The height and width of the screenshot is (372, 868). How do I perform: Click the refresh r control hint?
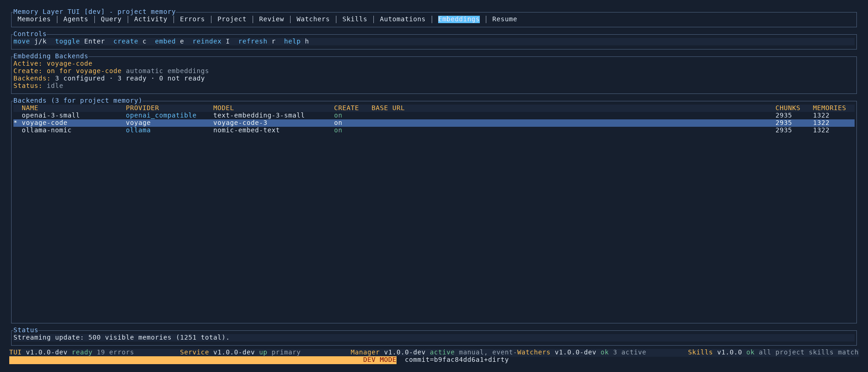click(x=257, y=41)
